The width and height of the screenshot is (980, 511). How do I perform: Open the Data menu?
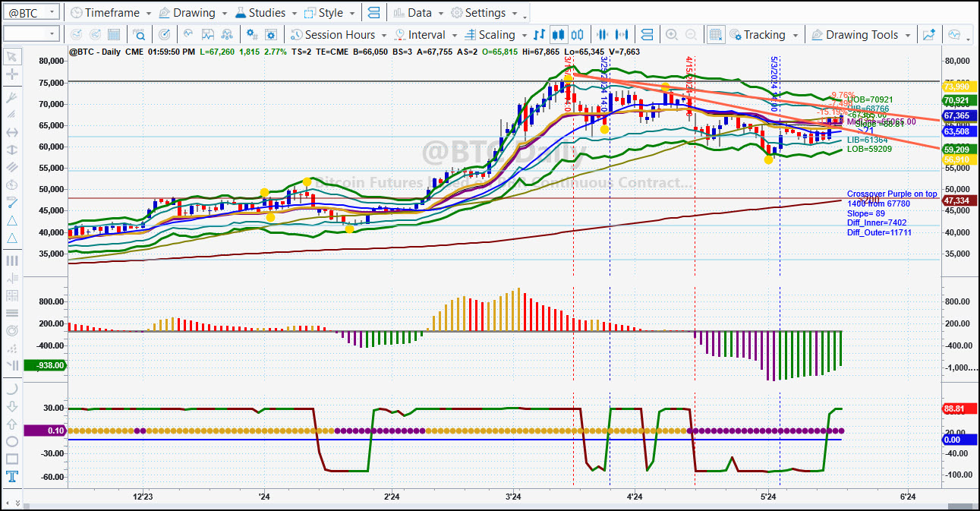tap(419, 12)
